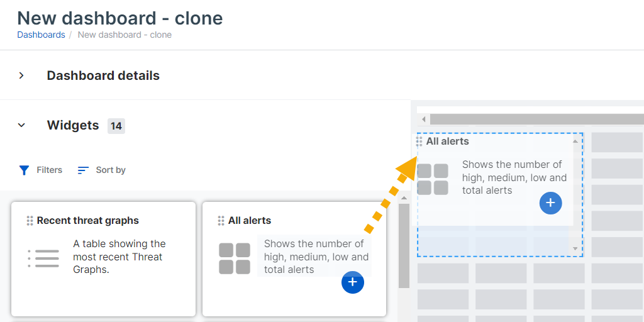Click the four-square icon in the dragged All alerts preview
This screenshot has height=322, width=644.
(x=433, y=179)
